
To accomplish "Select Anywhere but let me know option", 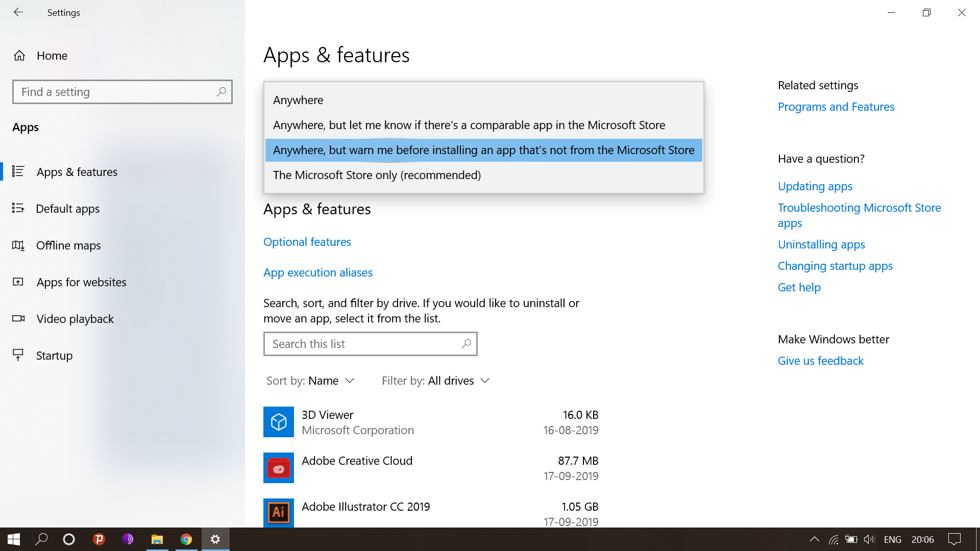I will pyautogui.click(x=469, y=125).
